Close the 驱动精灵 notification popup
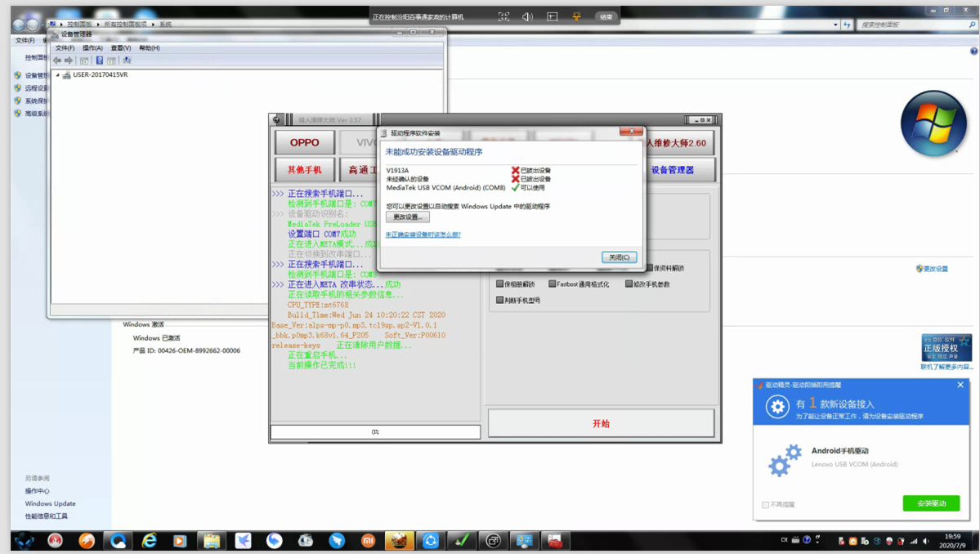Image resolution: width=980 pixels, height=554 pixels. (960, 385)
